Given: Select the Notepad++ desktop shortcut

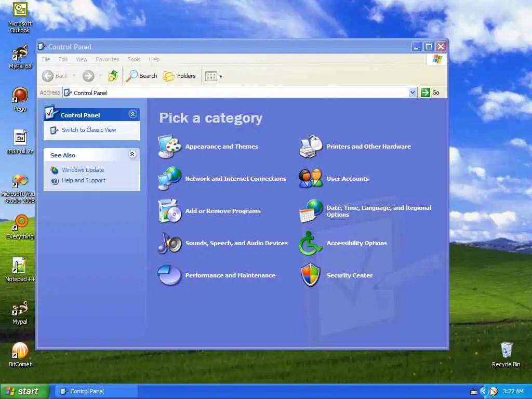Looking at the screenshot, I should click(20, 270).
